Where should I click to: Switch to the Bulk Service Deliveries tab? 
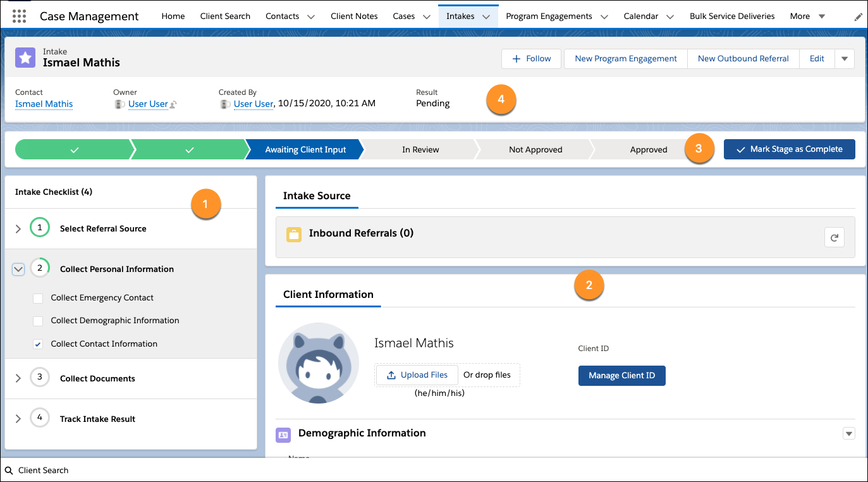[x=731, y=16]
